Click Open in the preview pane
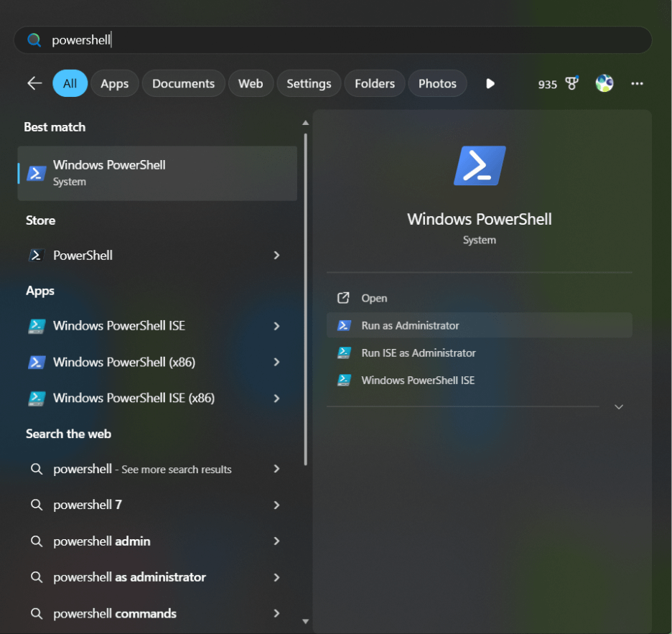672x634 pixels. click(x=479, y=298)
